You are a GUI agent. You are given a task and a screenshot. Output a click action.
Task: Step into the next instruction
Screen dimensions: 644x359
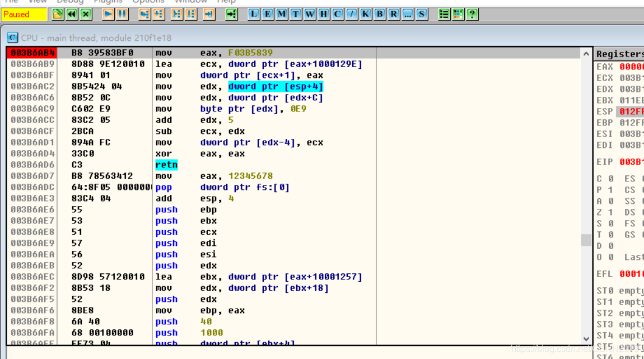pyautogui.click(x=144, y=15)
